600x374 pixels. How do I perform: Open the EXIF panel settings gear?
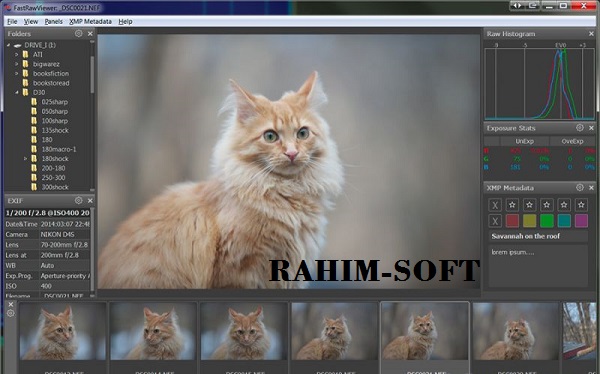tap(78, 200)
